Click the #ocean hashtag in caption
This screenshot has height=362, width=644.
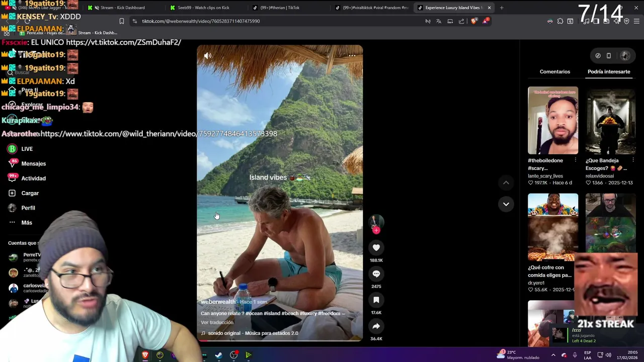(x=254, y=313)
